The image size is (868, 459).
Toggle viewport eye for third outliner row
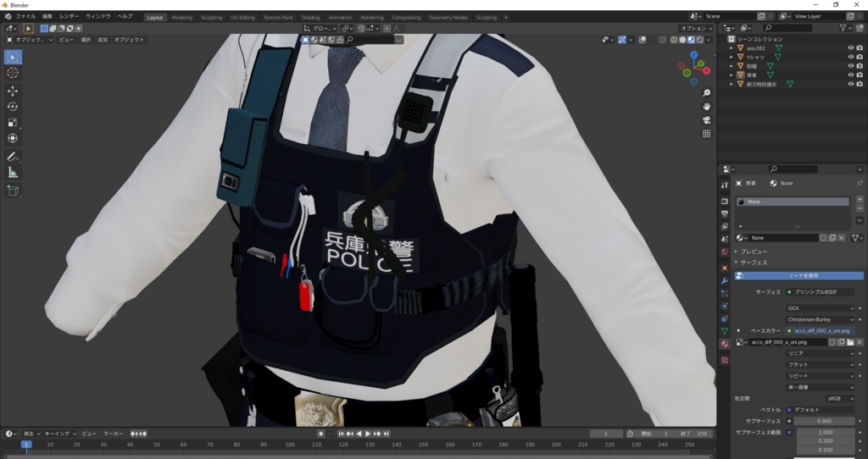(851, 66)
